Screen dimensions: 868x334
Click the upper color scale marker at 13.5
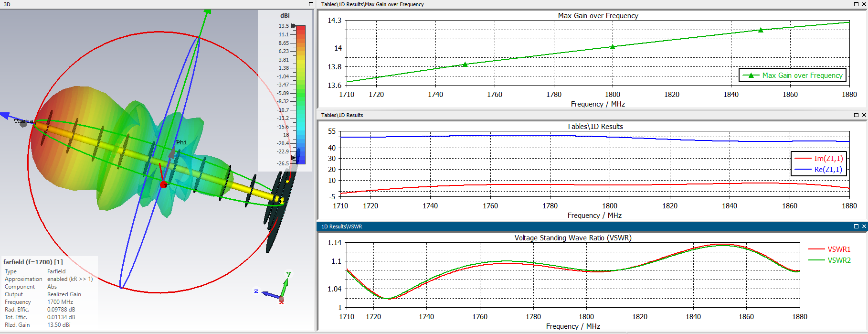tap(293, 26)
